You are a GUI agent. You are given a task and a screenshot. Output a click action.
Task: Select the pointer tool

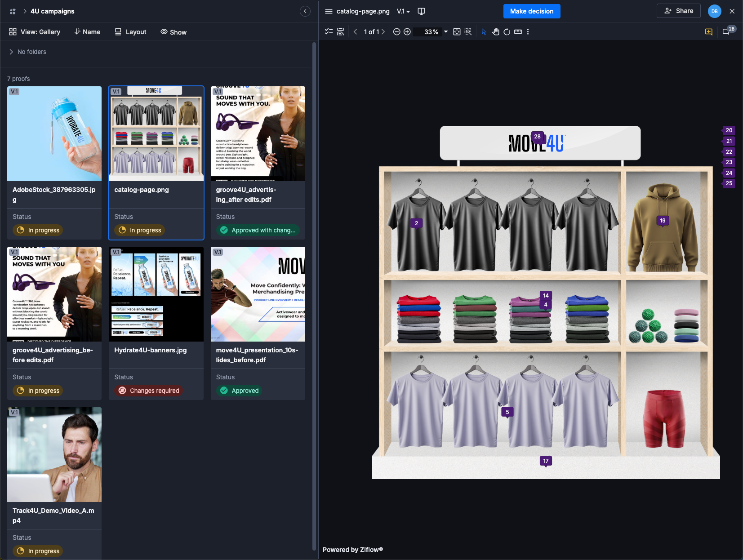pos(484,32)
